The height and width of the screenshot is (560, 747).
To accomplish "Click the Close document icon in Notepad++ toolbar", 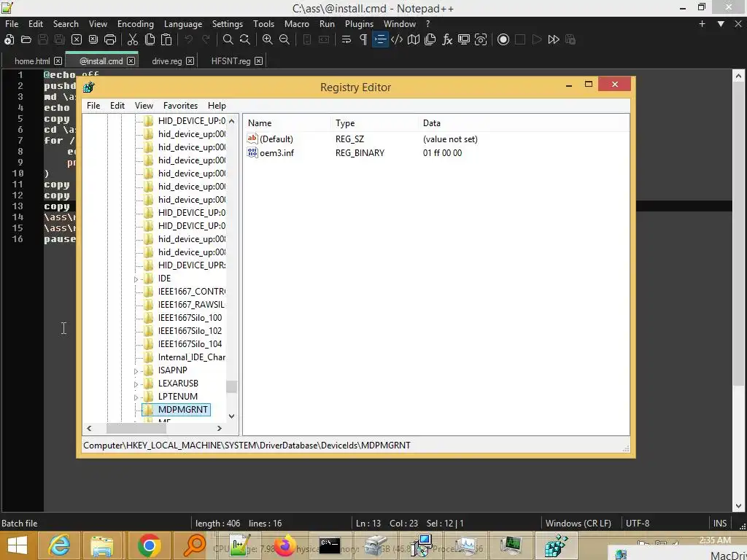I will 76,39.
